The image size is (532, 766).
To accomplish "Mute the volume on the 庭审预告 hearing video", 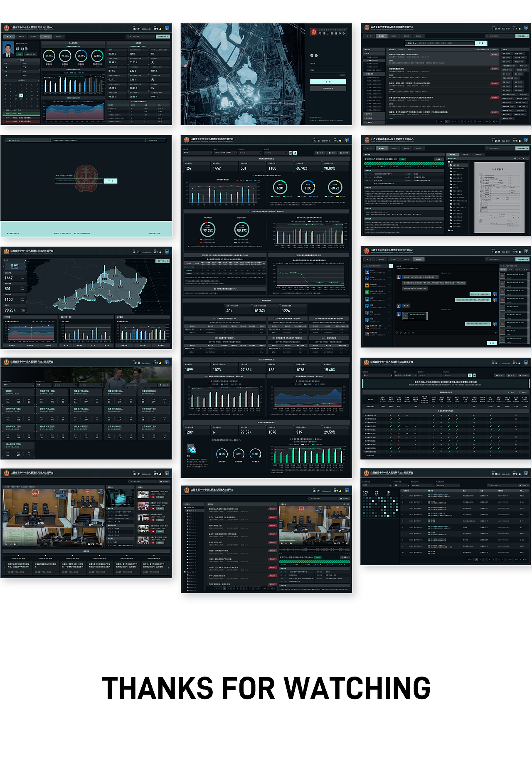I will point(15,544).
